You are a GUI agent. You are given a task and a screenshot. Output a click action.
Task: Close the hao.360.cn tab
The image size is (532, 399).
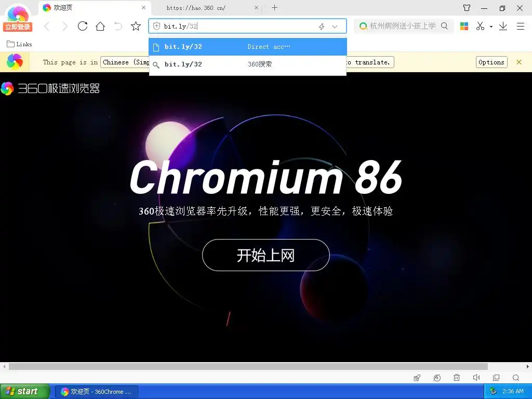click(256, 7)
